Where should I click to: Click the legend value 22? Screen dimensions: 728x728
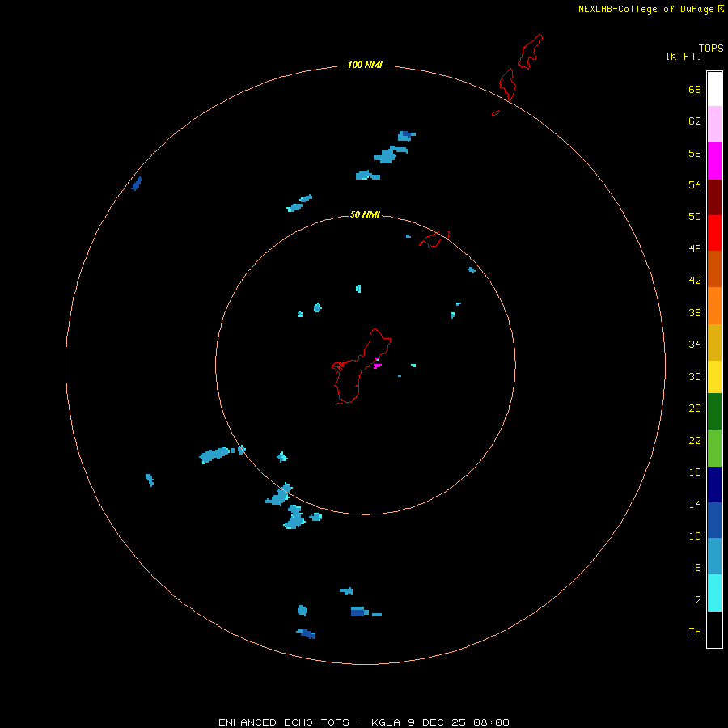[x=695, y=441]
